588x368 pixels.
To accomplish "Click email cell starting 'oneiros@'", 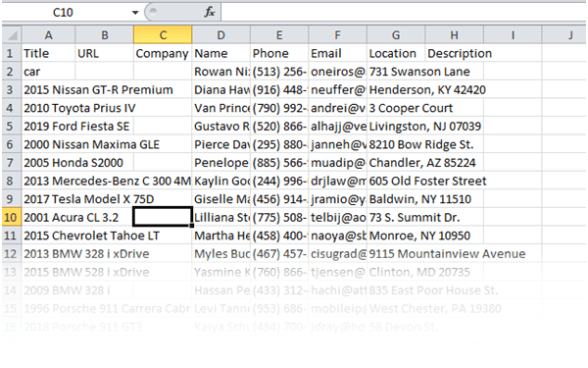I will coord(337,72).
